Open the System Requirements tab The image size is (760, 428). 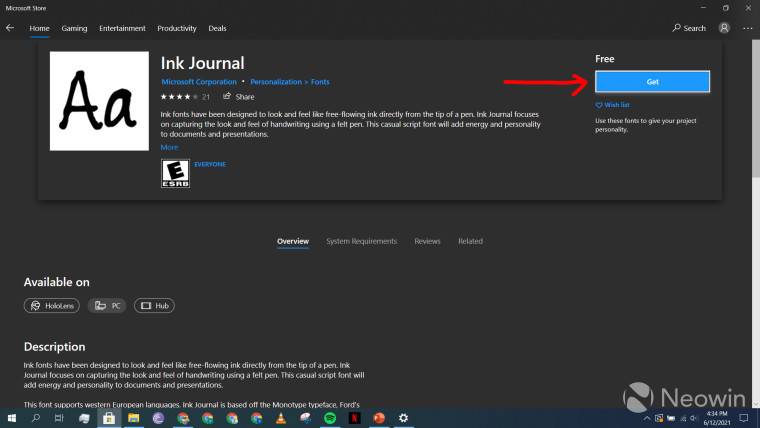point(361,241)
